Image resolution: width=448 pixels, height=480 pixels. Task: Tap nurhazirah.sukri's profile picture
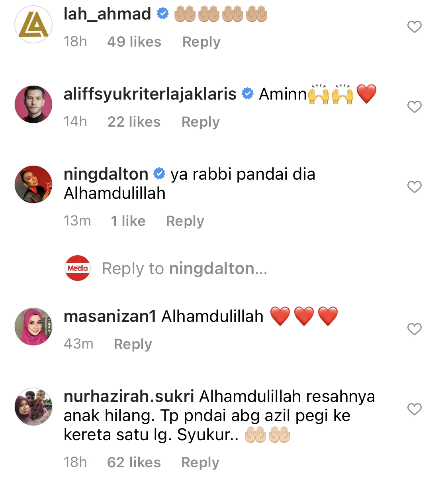coord(33,407)
